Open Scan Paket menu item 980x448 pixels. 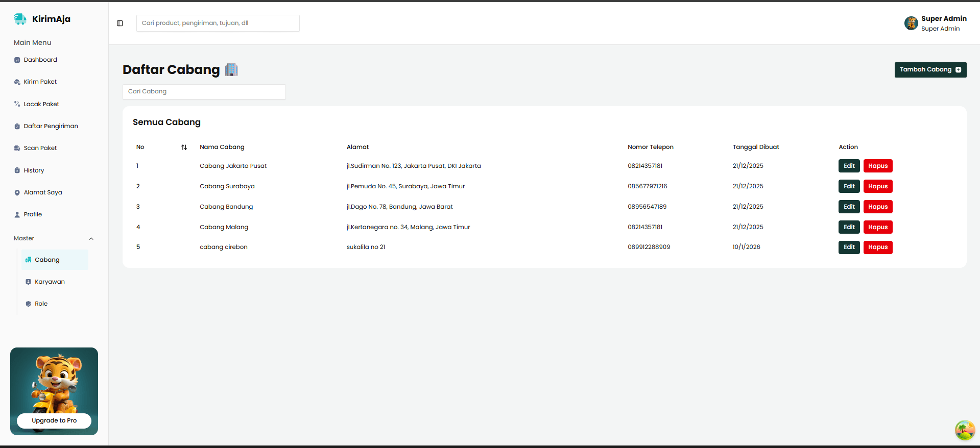coord(40,148)
